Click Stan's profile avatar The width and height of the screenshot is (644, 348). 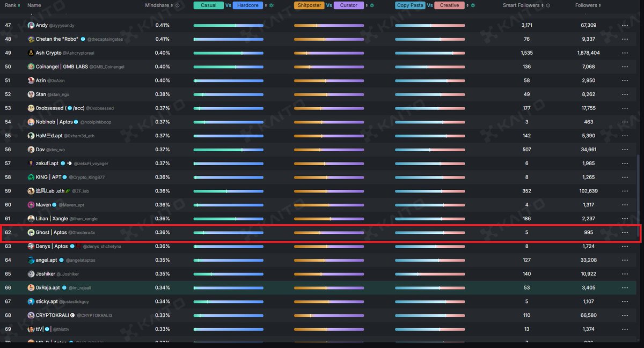point(31,94)
